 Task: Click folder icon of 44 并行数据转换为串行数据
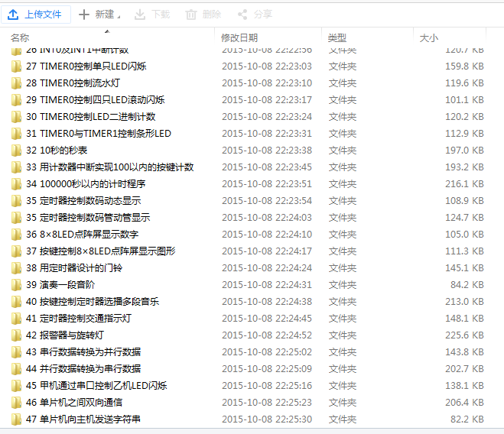[16, 369]
